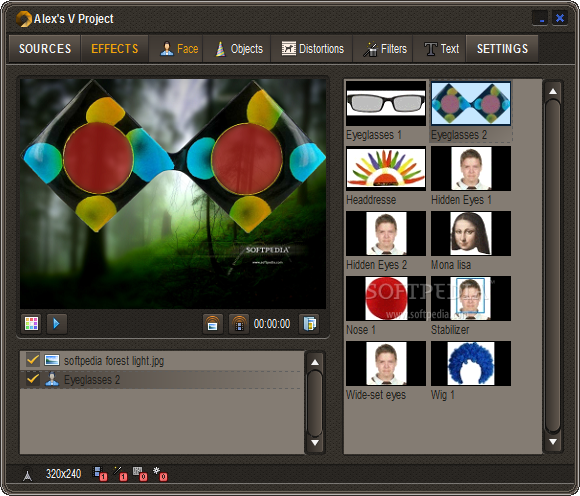
Task: Click the distortions count icon in status bar
Action: [140, 474]
